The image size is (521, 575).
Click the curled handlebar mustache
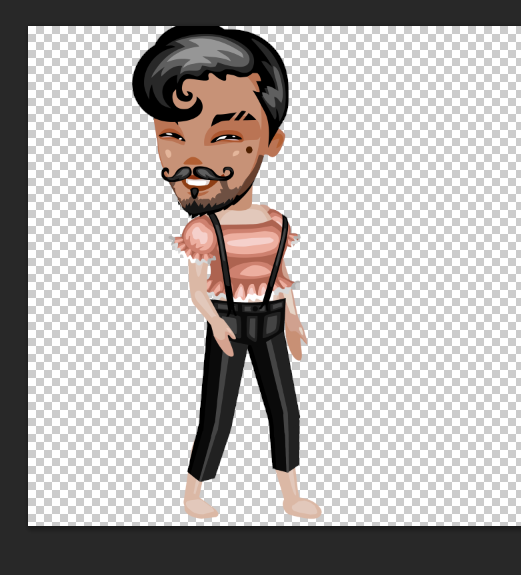pos(197,174)
